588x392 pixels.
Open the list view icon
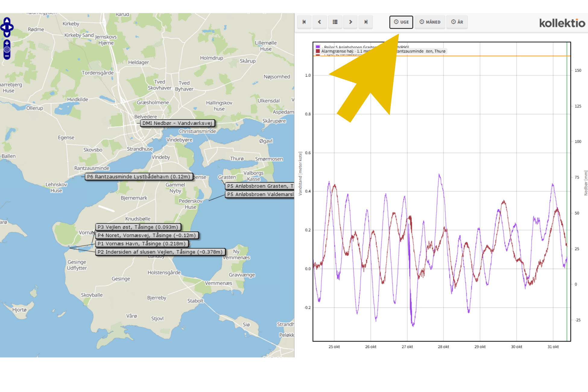(335, 22)
